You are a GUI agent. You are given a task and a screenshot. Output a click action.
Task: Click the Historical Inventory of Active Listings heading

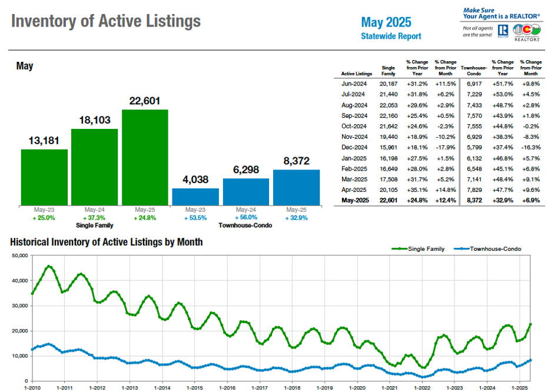[x=107, y=242]
